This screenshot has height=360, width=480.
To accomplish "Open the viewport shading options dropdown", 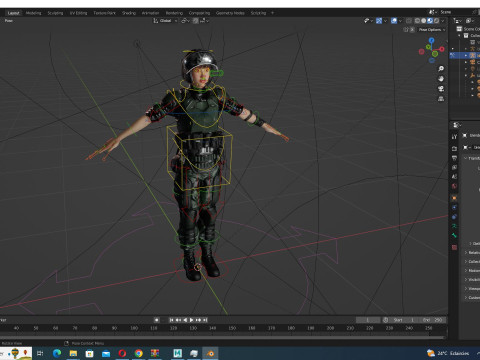I will pyautogui.click(x=443, y=21).
